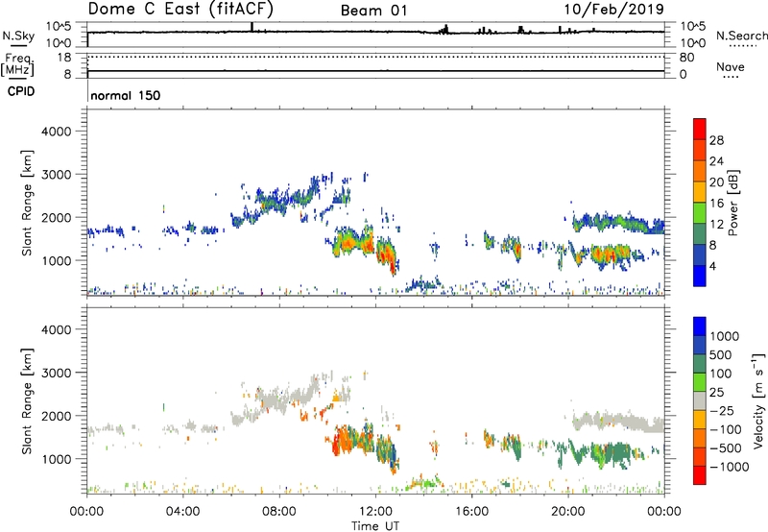Click the gray echo band near 08:00 in velocity panel
The width and height of the screenshot is (768, 532).
(276, 398)
